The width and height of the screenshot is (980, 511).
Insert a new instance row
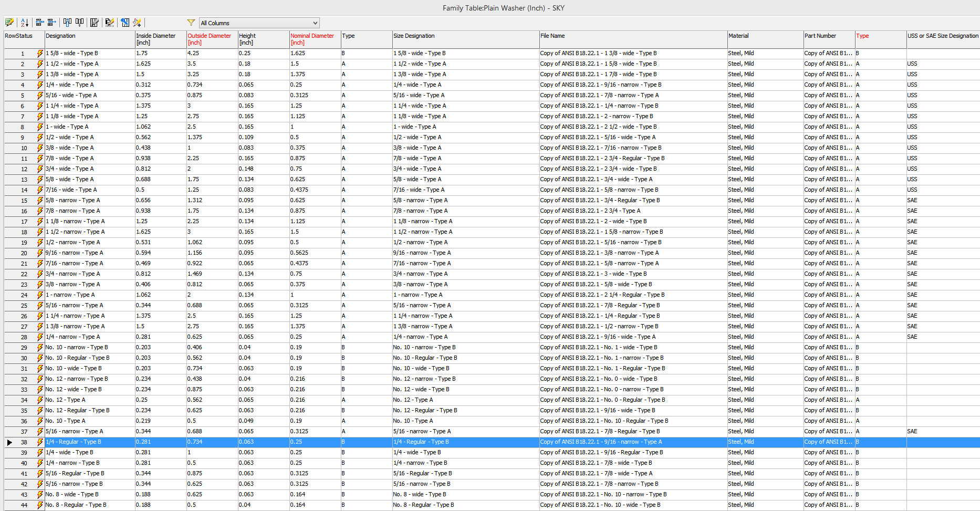pyautogui.click(x=40, y=22)
